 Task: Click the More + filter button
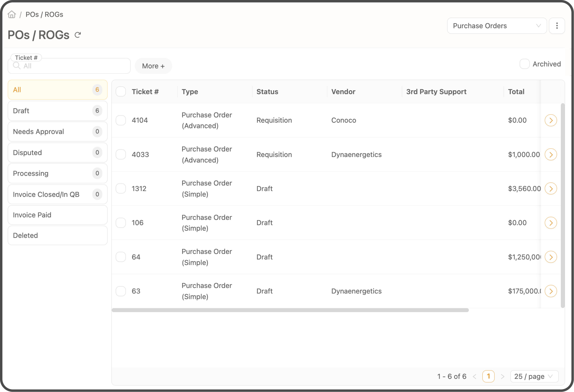153,66
